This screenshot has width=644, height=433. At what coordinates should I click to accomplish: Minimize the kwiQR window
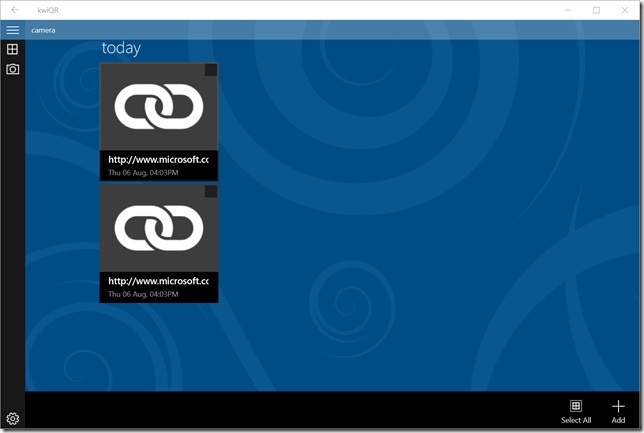click(x=568, y=10)
